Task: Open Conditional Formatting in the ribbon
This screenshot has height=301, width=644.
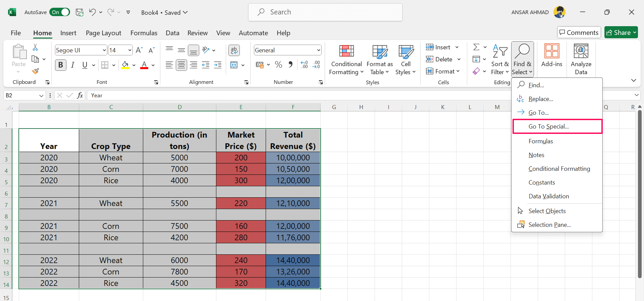Action: pos(346,60)
